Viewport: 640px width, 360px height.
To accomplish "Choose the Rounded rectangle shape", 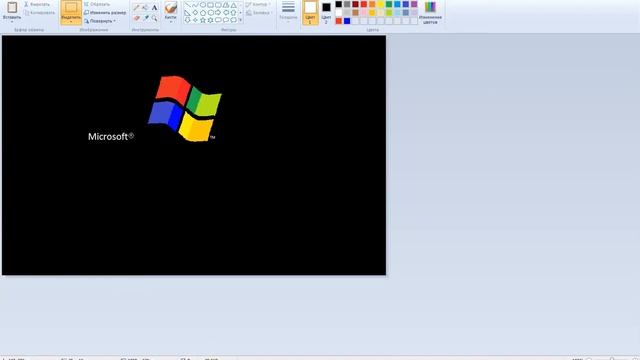I will click(218, 4).
